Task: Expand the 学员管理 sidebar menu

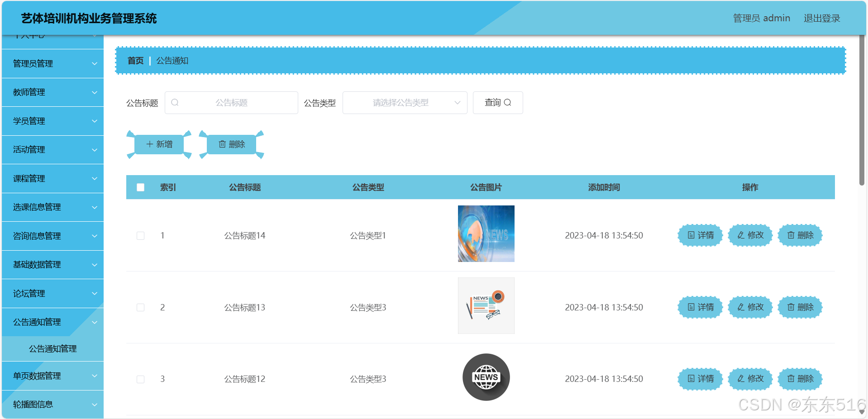Action: [53, 121]
